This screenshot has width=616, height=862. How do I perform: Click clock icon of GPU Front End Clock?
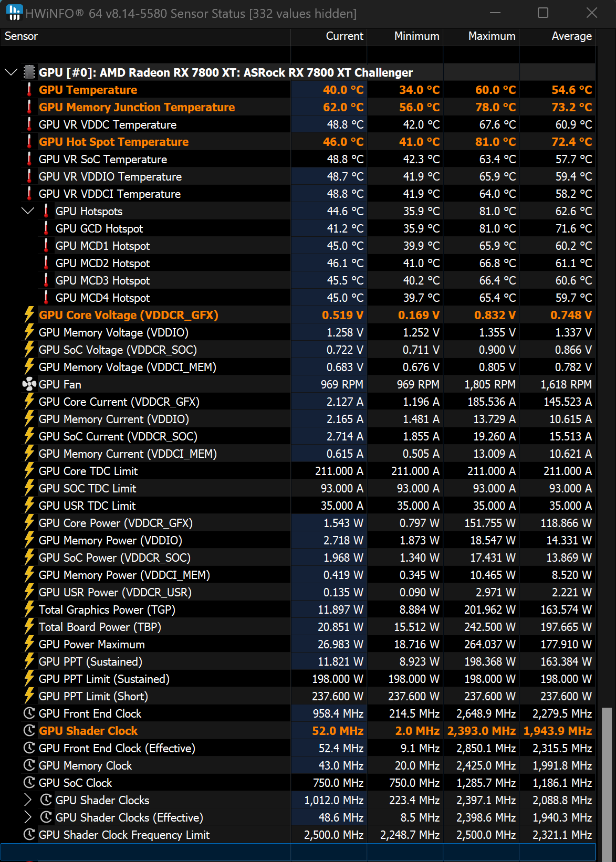pos(29,713)
